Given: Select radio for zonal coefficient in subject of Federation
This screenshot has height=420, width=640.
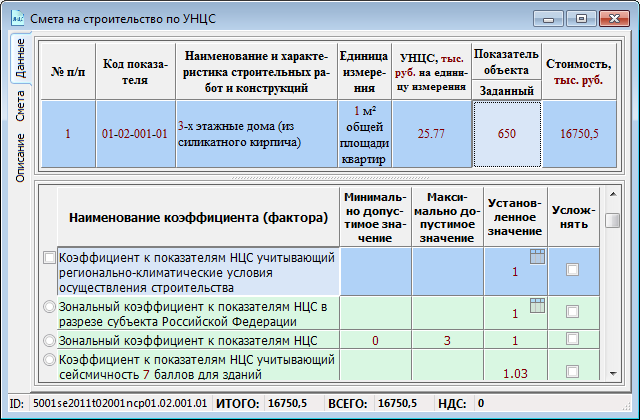Looking at the screenshot, I should 49,306.
